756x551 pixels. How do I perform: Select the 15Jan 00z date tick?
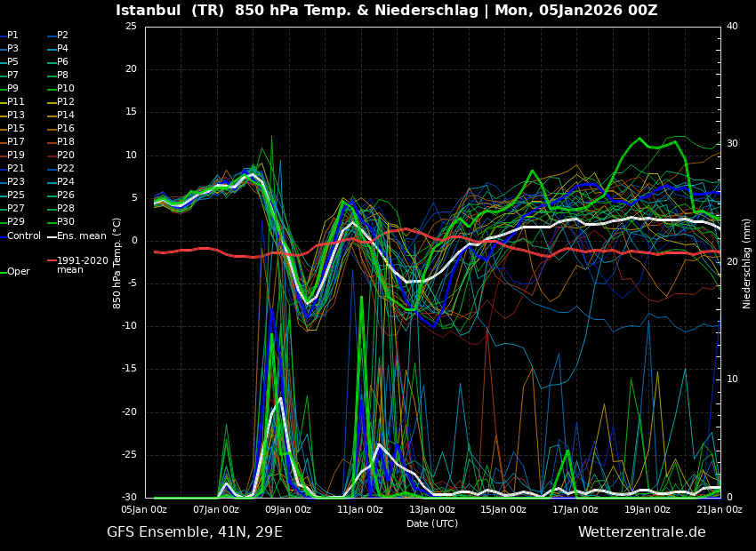[504, 510]
